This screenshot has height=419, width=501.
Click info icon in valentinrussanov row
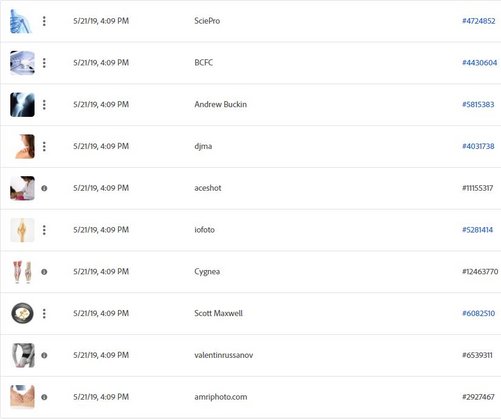pos(44,355)
